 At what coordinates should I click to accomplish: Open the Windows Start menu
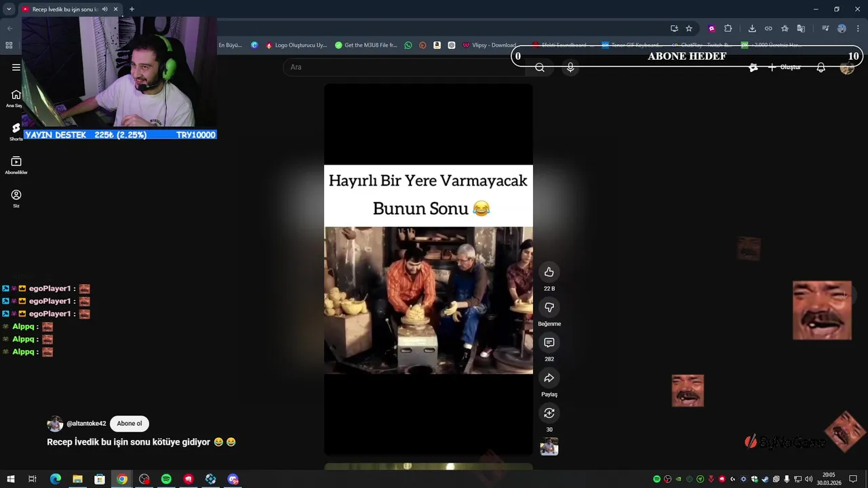(10, 479)
